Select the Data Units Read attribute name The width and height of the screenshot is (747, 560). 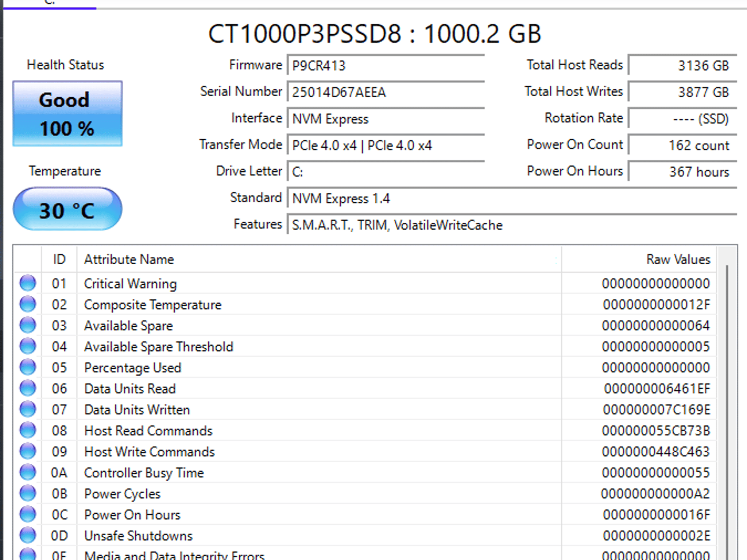click(x=130, y=389)
